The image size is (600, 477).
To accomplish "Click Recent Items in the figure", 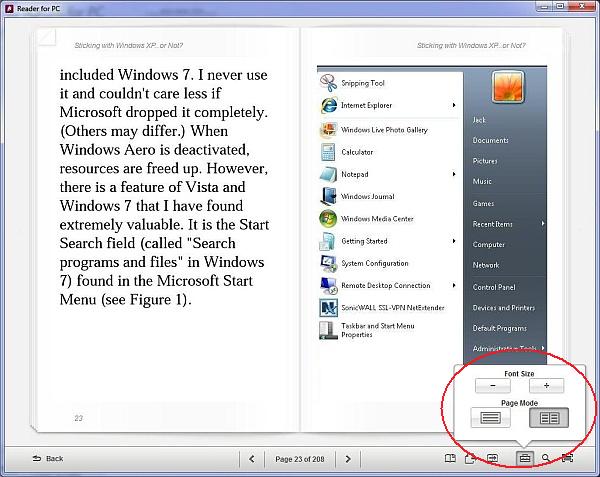I will [x=492, y=224].
